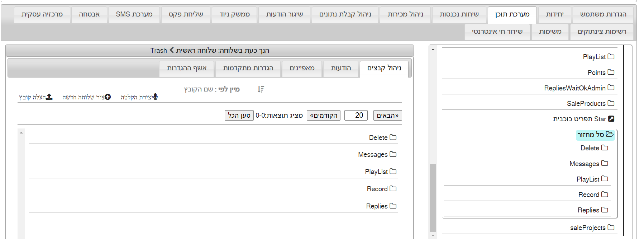
Task: Switch to the הגדרות מתקדמות tab
Action: click(x=248, y=68)
